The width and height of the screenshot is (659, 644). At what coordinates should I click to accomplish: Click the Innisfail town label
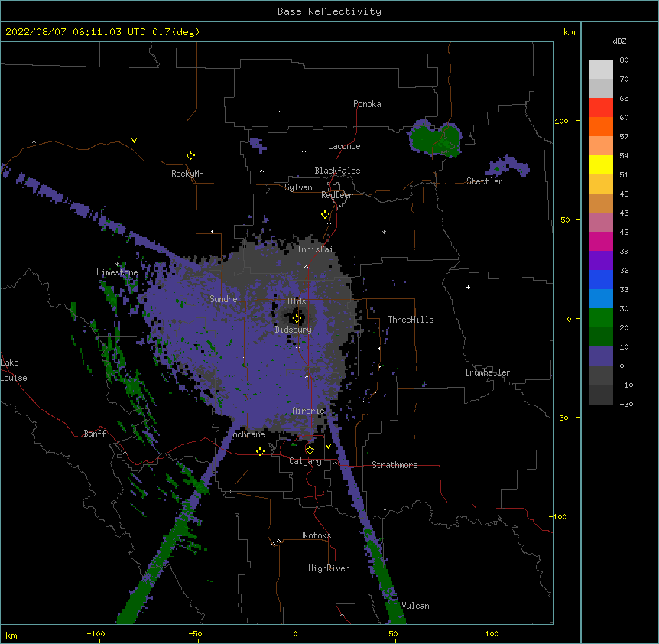317,249
